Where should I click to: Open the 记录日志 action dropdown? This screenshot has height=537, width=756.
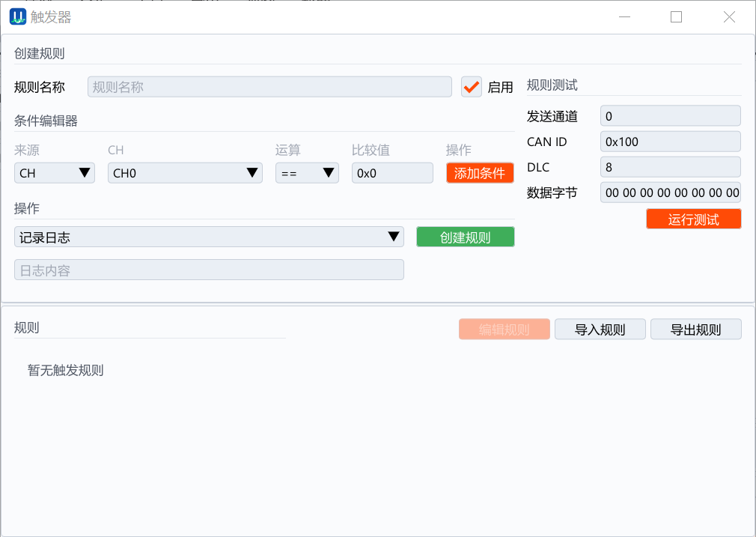(209, 237)
